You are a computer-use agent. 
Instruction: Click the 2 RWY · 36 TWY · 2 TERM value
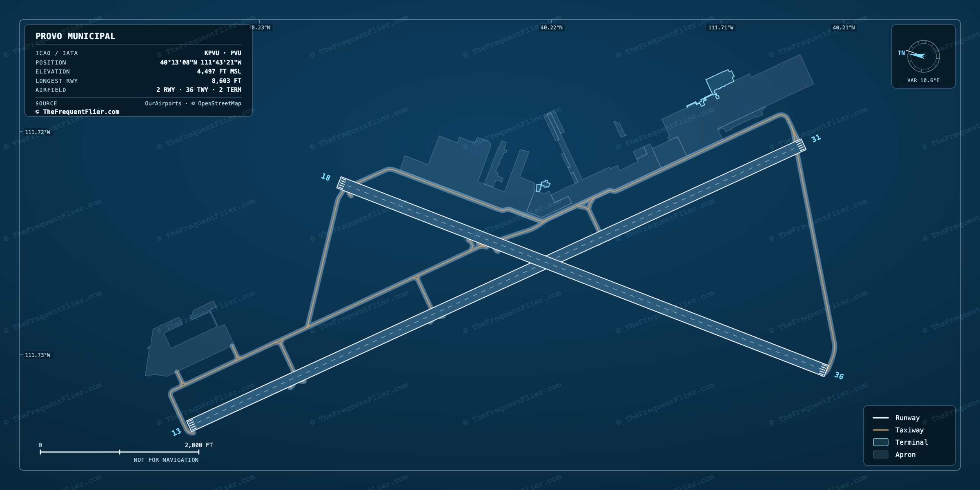click(x=199, y=90)
